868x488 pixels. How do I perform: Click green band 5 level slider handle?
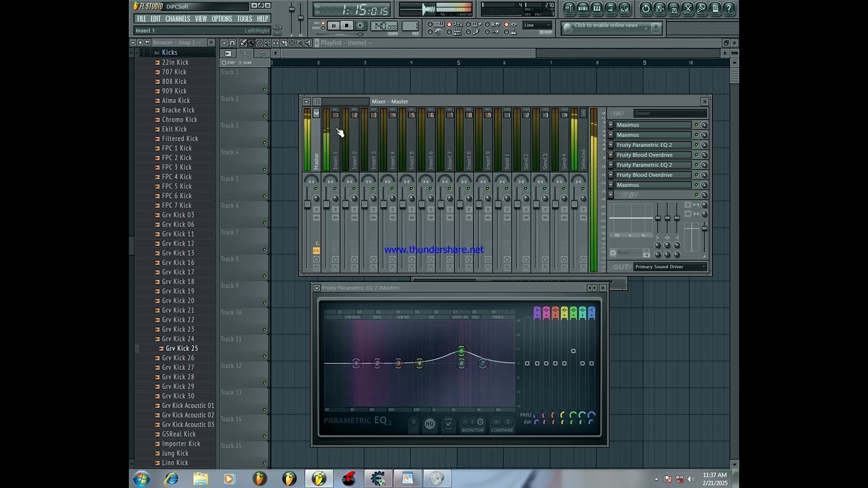[573, 351]
